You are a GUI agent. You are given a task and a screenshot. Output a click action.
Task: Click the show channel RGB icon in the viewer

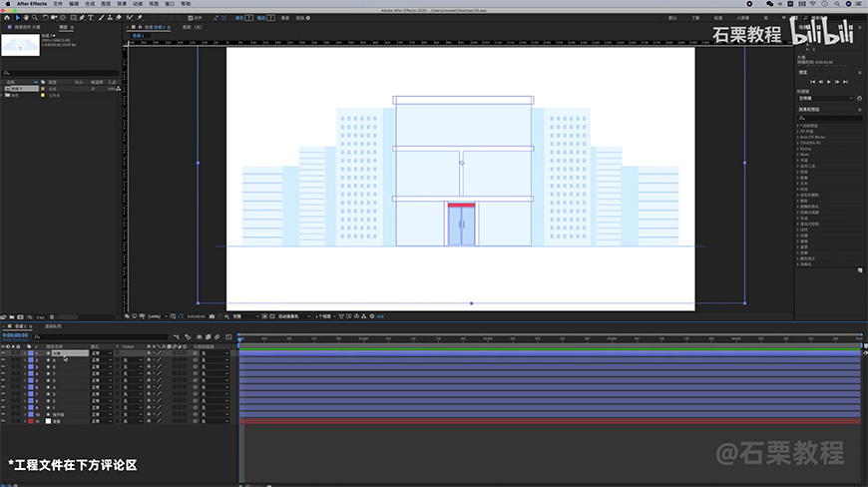coord(226,316)
